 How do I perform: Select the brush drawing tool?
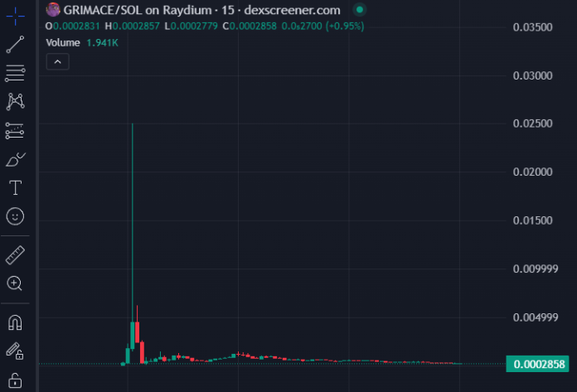[15, 158]
